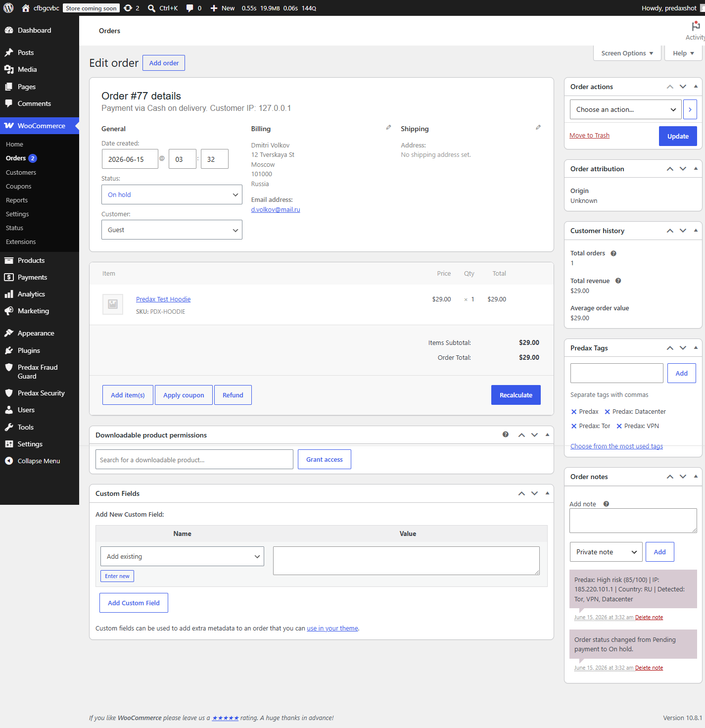Expand Screen Options panel

click(627, 53)
